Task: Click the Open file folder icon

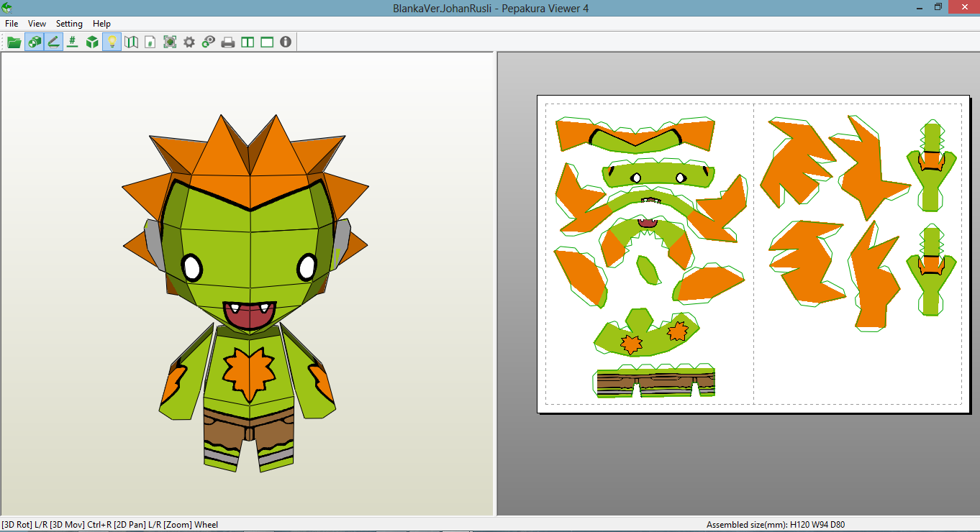Action: coord(14,42)
